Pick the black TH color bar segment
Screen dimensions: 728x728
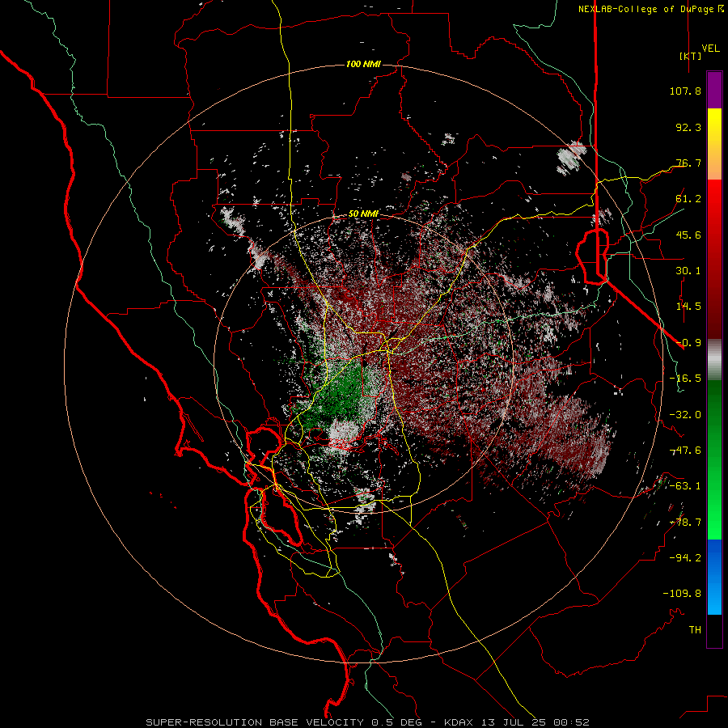click(x=714, y=630)
